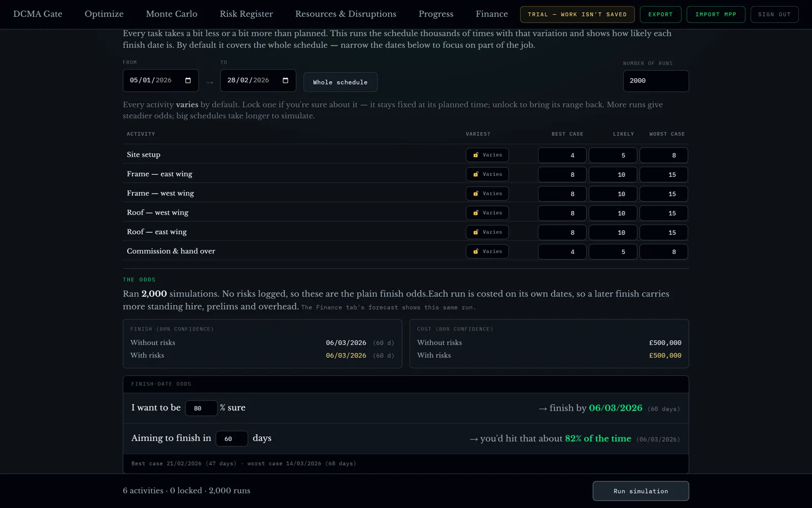Toggle Varies lock for Site setup
The image size is (812, 508).
[x=487, y=155]
